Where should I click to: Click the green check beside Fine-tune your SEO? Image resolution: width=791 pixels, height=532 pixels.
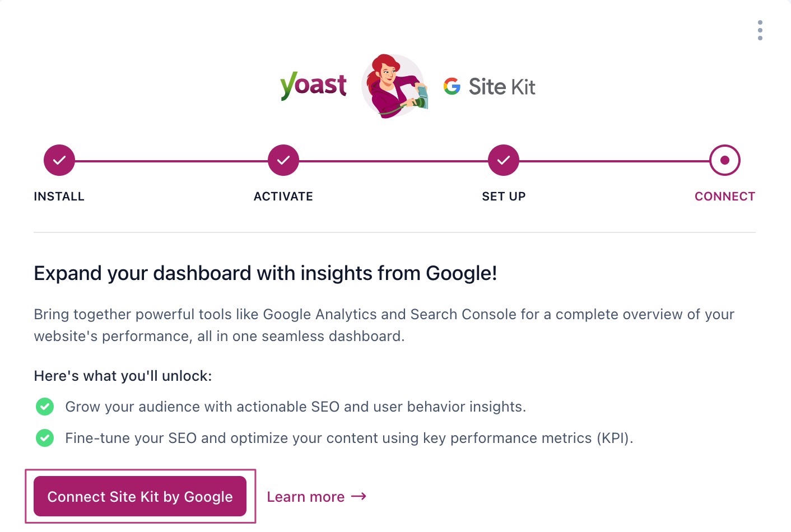pos(45,438)
